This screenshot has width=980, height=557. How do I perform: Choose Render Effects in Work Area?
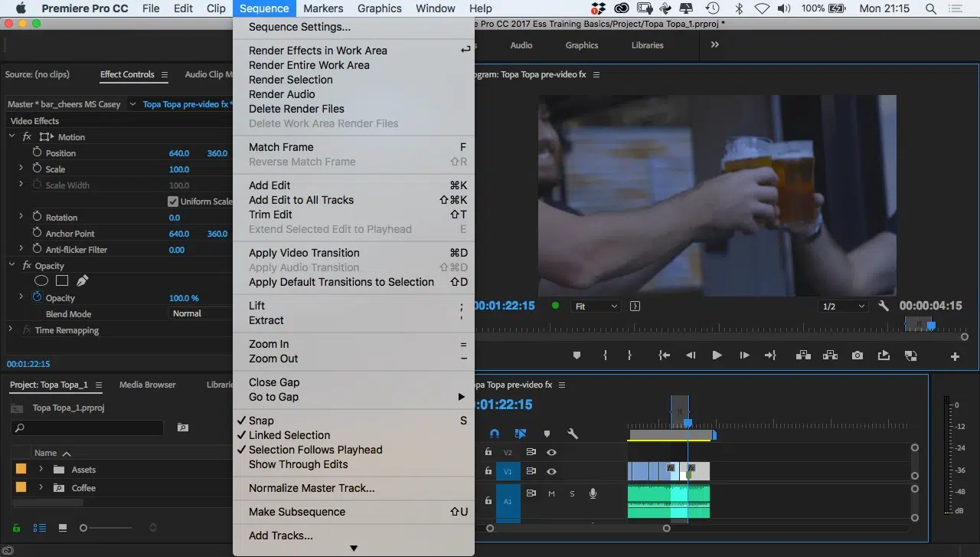[318, 51]
